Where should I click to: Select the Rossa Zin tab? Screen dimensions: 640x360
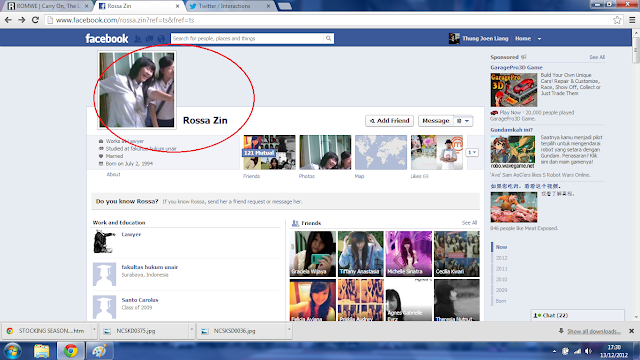click(139, 6)
